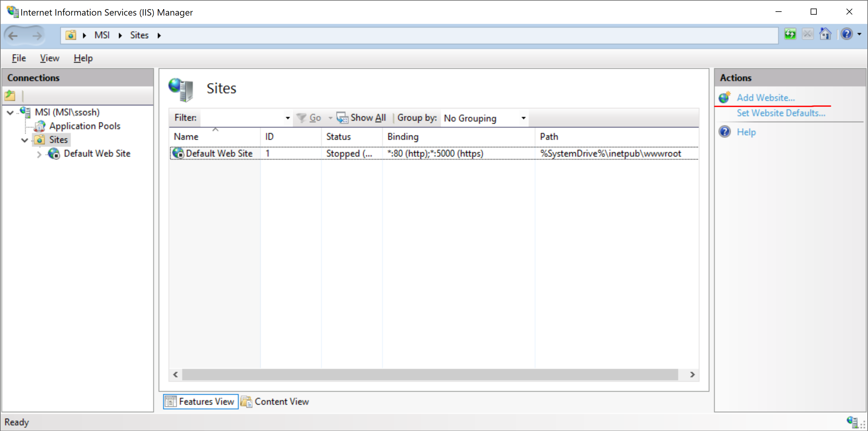868x431 pixels.
Task: Open the Filter dropdown arrow
Action: tap(288, 118)
